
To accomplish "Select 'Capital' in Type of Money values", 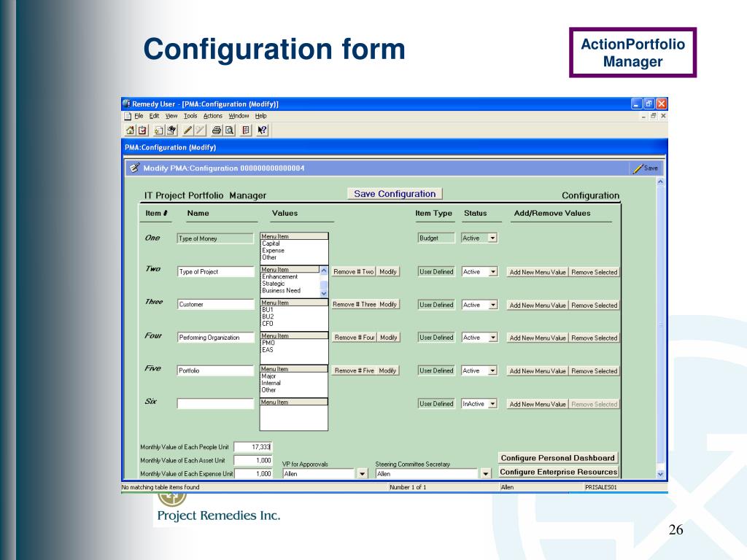I will click(271, 244).
